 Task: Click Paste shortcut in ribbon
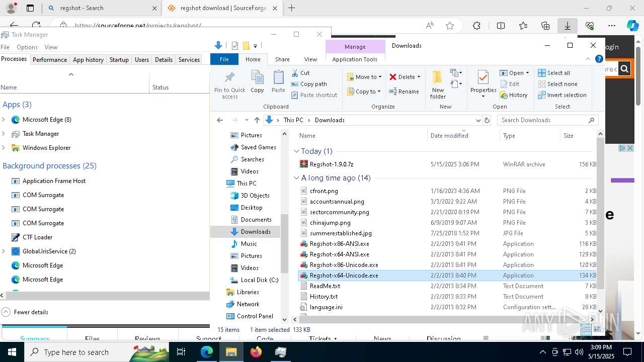click(x=314, y=95)
